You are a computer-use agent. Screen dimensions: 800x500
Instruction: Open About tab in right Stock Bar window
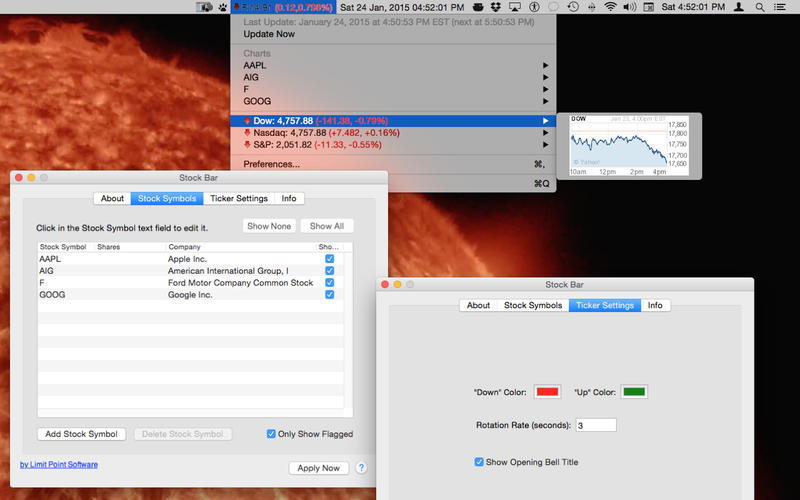click(x=478, y=305)
